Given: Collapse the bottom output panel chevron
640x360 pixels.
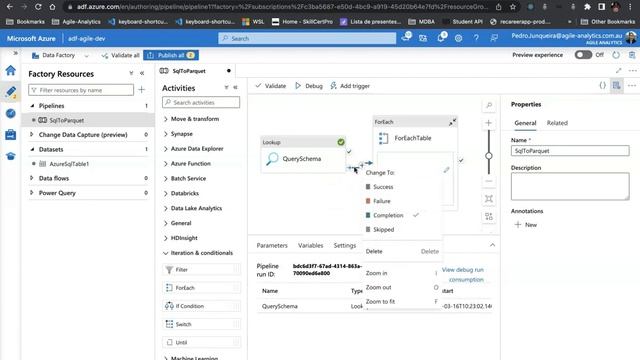Looking at the screenshot, I should (x=492, y=245).
